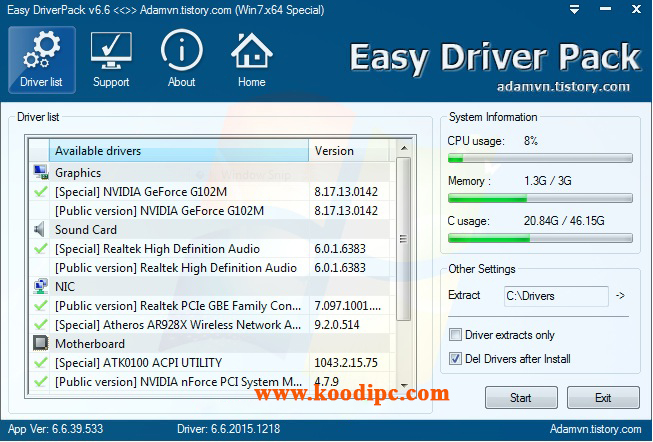
Task: Uncheck Del Drivers after Install
Action: pos(455,359)
